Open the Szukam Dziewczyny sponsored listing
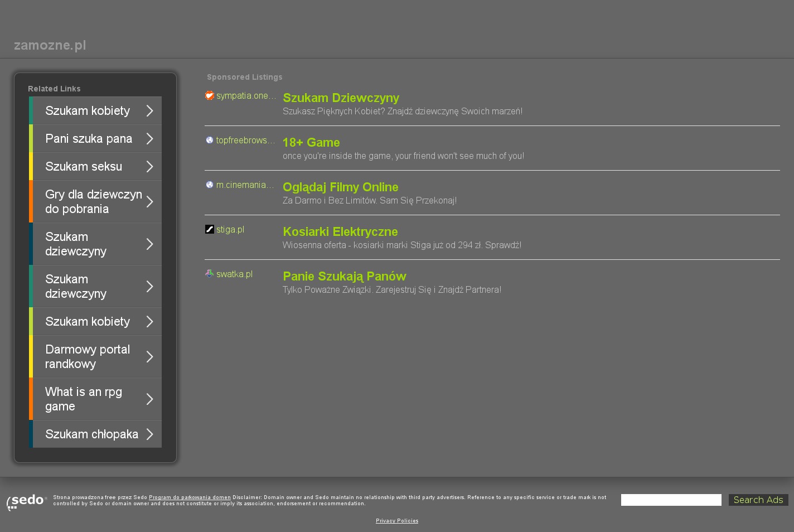 (341, 98)
